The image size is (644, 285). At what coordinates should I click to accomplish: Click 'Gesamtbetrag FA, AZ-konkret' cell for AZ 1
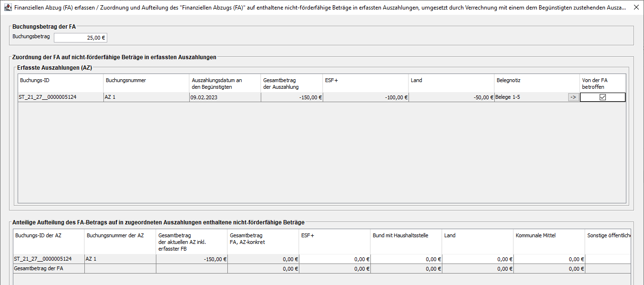click(263, 259)
